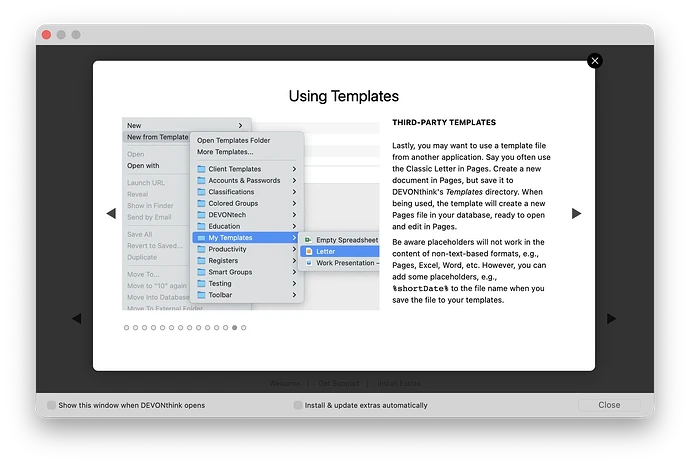
Task: Toggle Install & update extras automatically
Action: click(298, 405)
